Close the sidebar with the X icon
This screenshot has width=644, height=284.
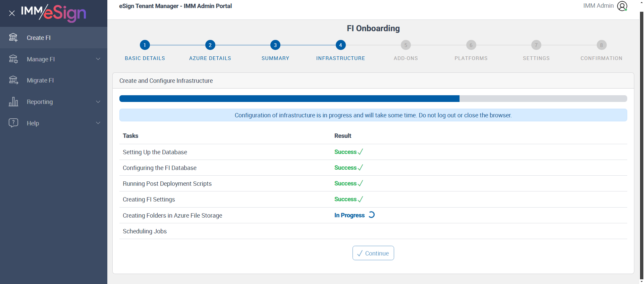pyautogui.click(x=12, y=13)
